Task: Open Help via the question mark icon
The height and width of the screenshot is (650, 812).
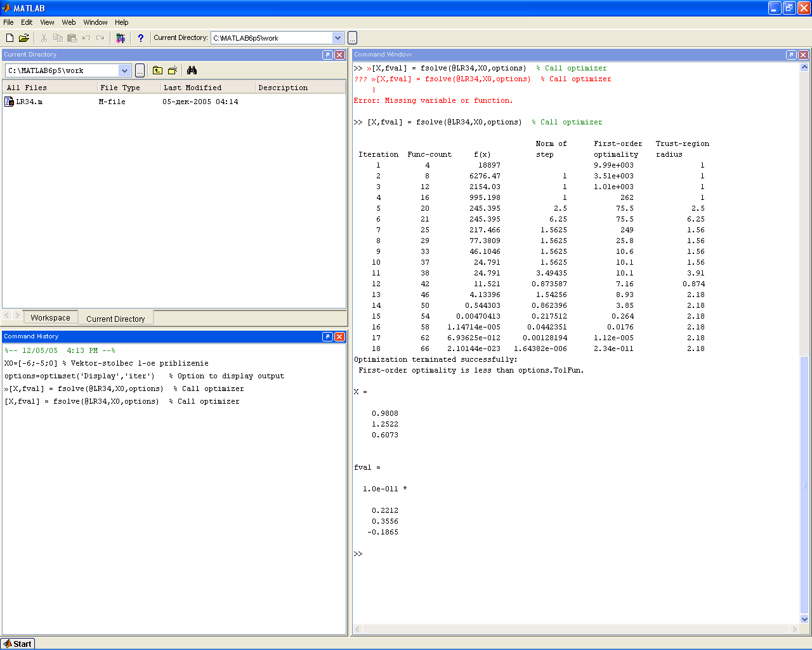Action: 140,38
